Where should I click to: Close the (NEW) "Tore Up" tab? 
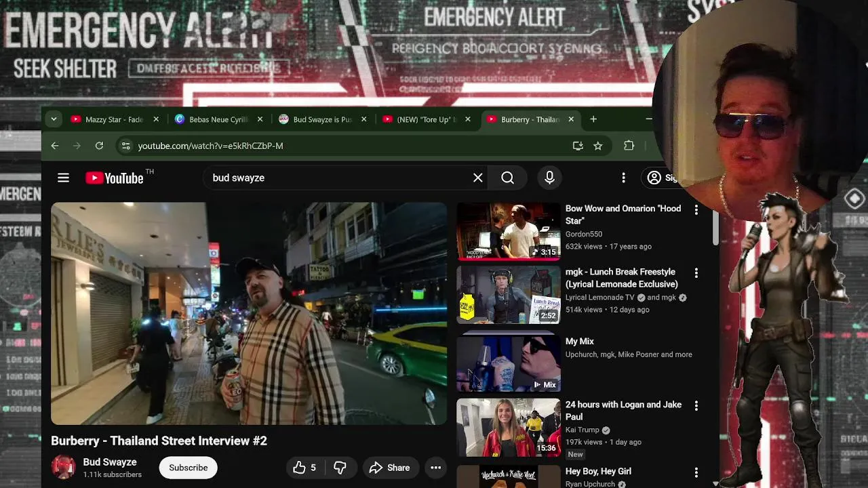[467, 119]
